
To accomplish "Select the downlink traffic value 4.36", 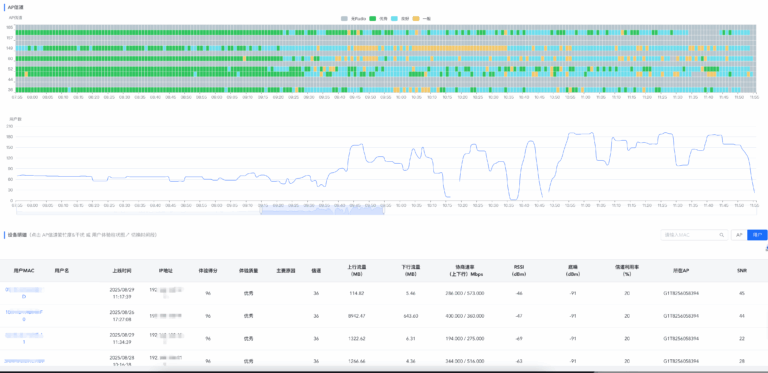I will point(411,361).
